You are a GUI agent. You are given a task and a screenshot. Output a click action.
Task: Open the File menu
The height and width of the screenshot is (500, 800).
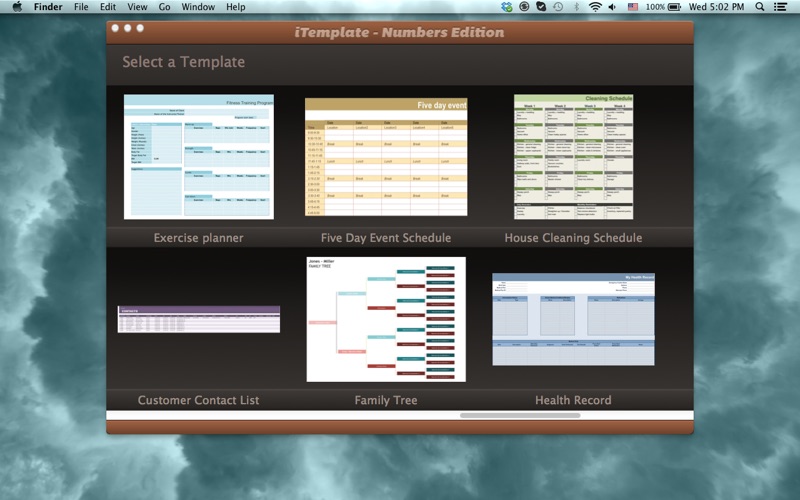point(81,7)
